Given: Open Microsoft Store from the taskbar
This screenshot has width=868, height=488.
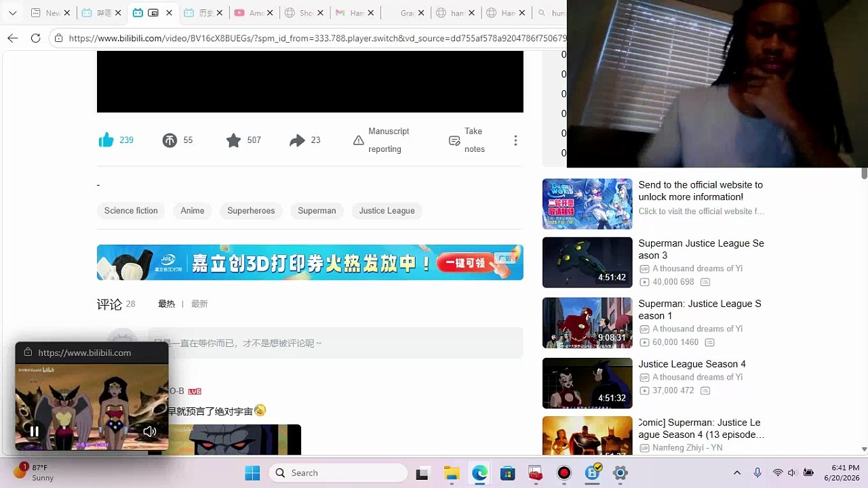Looking at the screenshot, I should pos(508,473).
